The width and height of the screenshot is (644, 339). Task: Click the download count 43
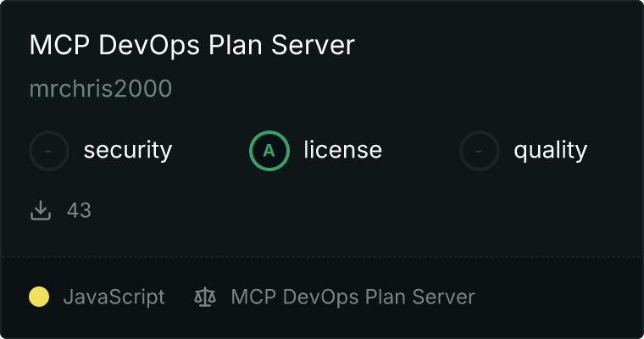click(79, 210)
